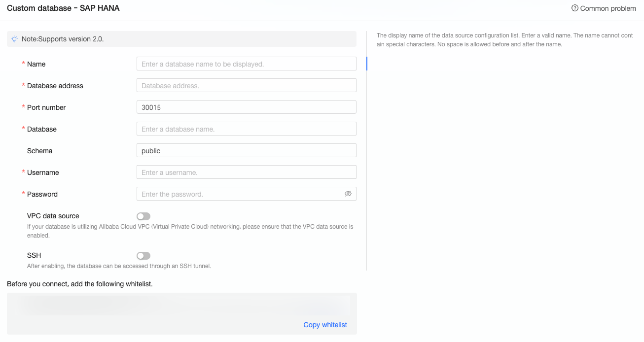
Task: Click the 'Database address' label
Action: (55, 86)
